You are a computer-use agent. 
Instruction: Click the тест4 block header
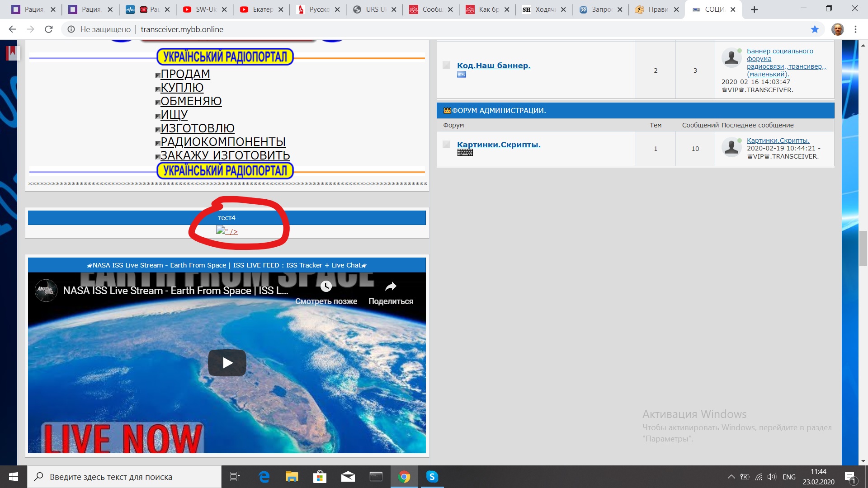click(x=226, y=218)
